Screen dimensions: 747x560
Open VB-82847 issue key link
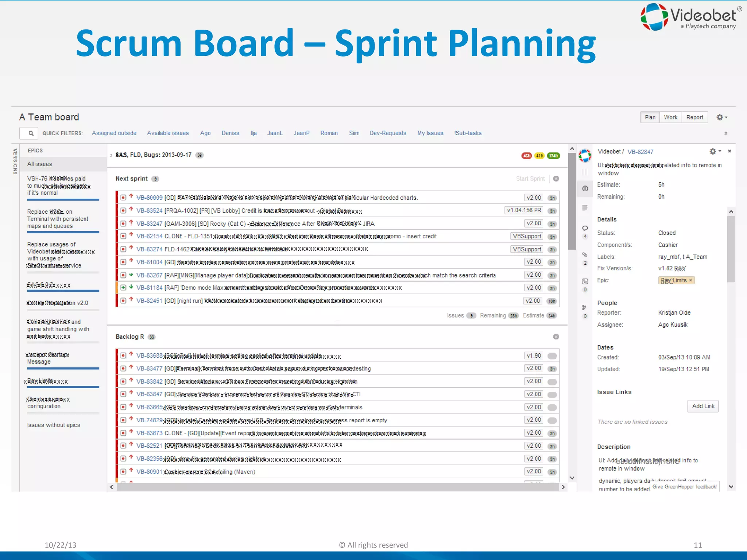[x=640, y=152]
